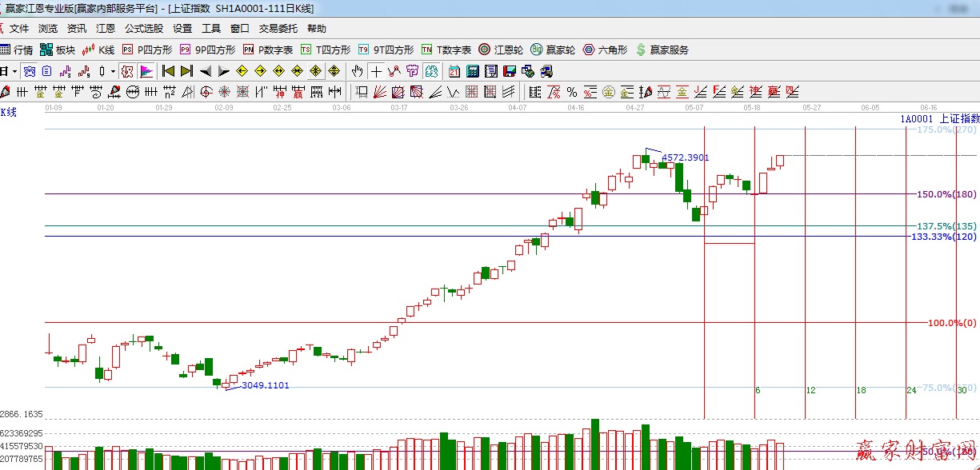Click the 4572.3901 high price label
Image resolution: width=980 pixels, height=470 pixels.
(685, 157)
